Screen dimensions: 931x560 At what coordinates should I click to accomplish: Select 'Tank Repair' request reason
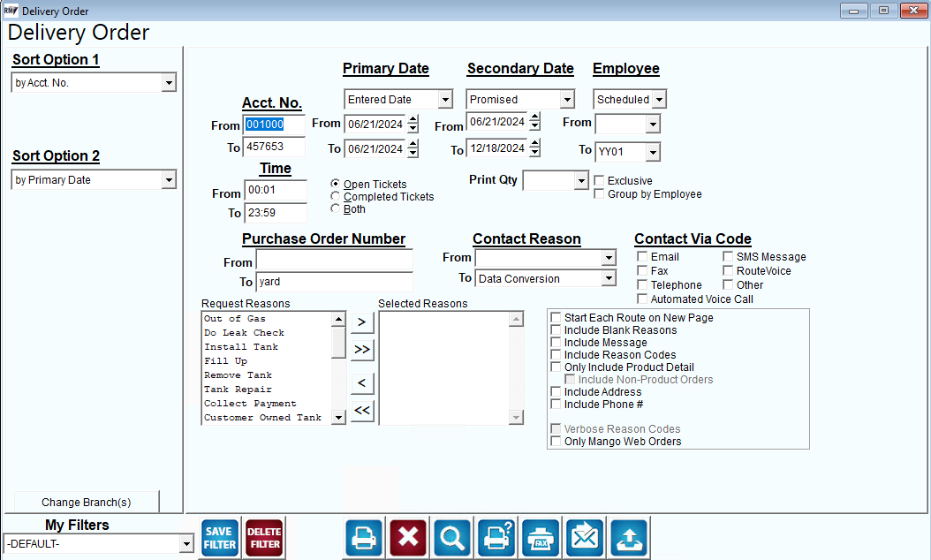coord(238,390)
